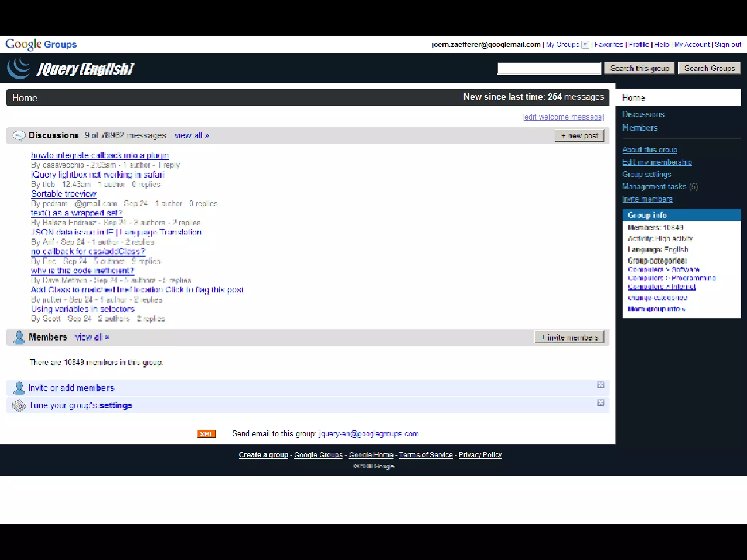Expand Members view all link
Viewport: 747px width, 560px height.
[92, 337]
